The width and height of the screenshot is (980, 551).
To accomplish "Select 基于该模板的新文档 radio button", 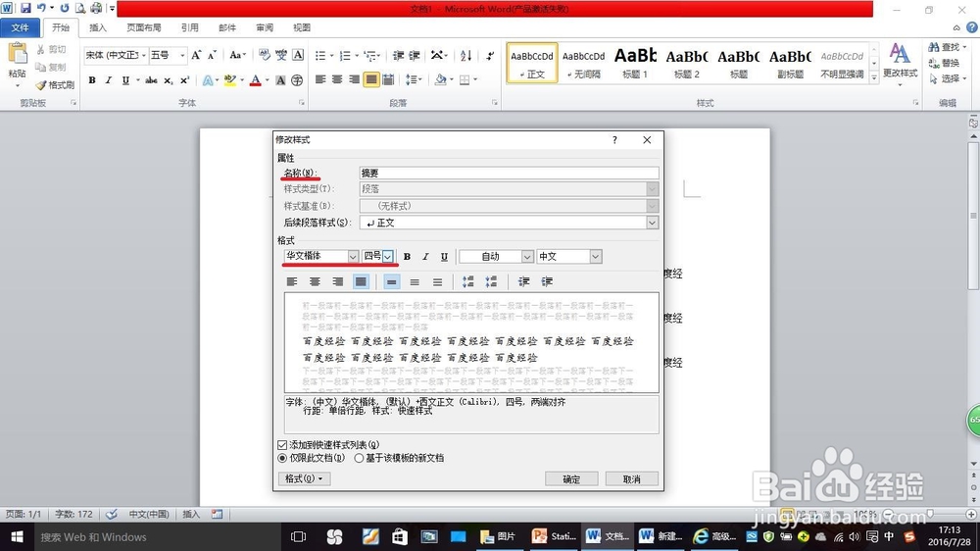I will (359, 459).
